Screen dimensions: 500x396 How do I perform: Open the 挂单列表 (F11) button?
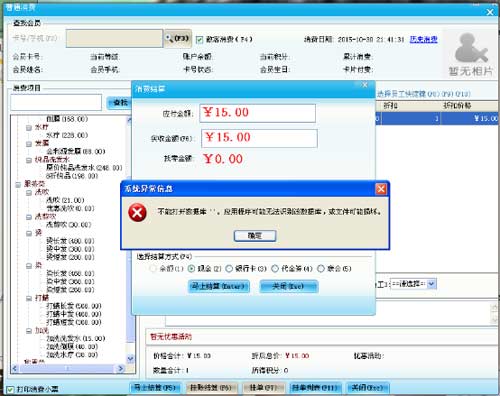click(315, 388)
